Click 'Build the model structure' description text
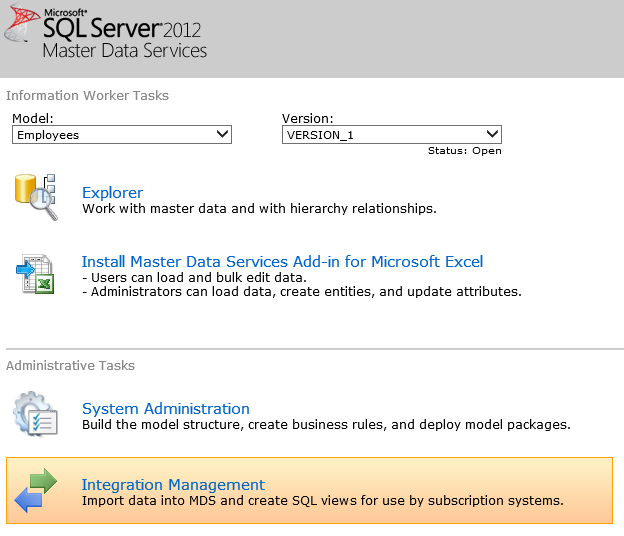624x536 pixels. (326, 425)
